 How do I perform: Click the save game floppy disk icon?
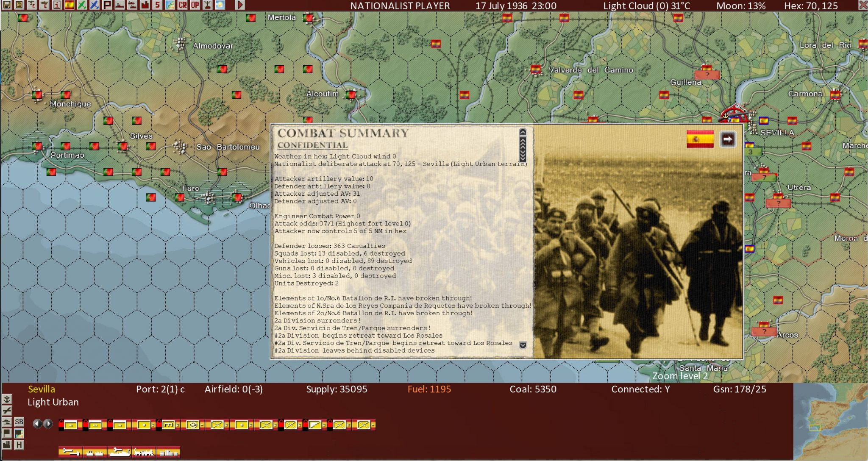(7, 5)
